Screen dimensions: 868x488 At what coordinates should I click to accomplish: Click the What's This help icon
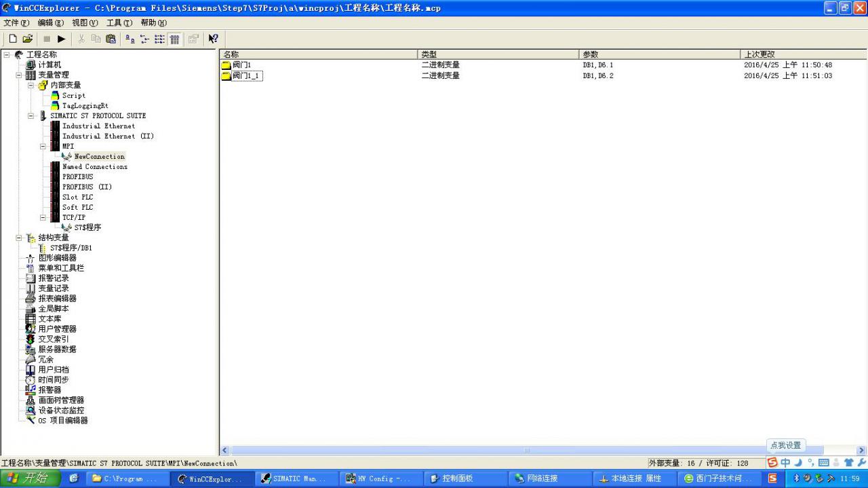213,39
